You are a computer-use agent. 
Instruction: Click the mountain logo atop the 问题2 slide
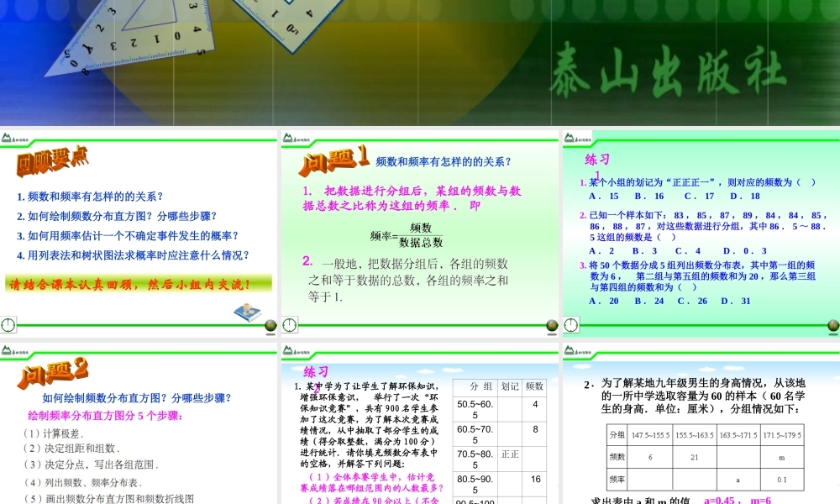(14, 351)
